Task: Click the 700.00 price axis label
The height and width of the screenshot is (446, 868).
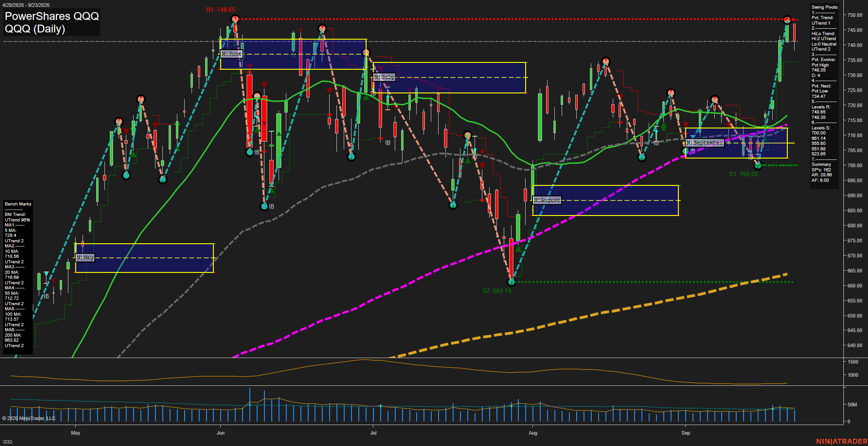Action: click(x=855, y=165)
